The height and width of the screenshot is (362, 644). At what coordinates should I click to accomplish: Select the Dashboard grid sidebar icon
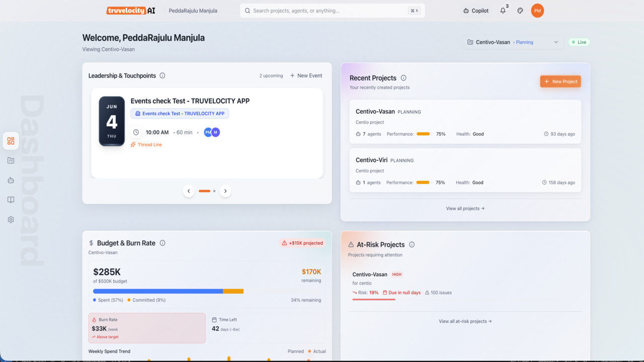(11, 141)
